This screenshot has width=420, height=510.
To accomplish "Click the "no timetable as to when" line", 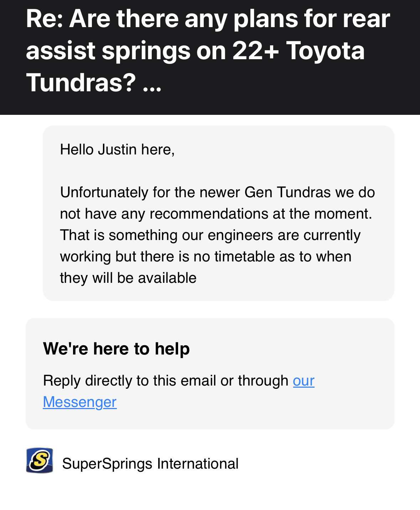I will (x=206, y=256).
